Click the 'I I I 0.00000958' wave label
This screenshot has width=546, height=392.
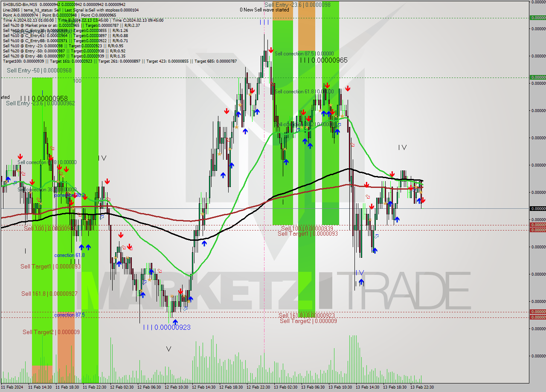(x=44, y=98)
